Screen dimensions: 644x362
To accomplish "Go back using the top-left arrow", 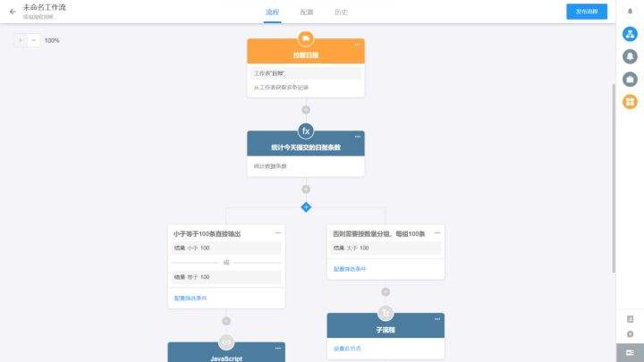I will (13, 12).
